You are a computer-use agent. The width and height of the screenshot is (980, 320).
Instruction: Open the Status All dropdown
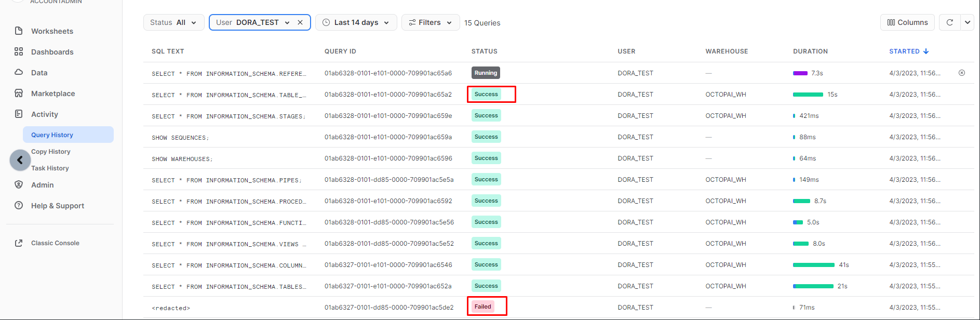173,22
